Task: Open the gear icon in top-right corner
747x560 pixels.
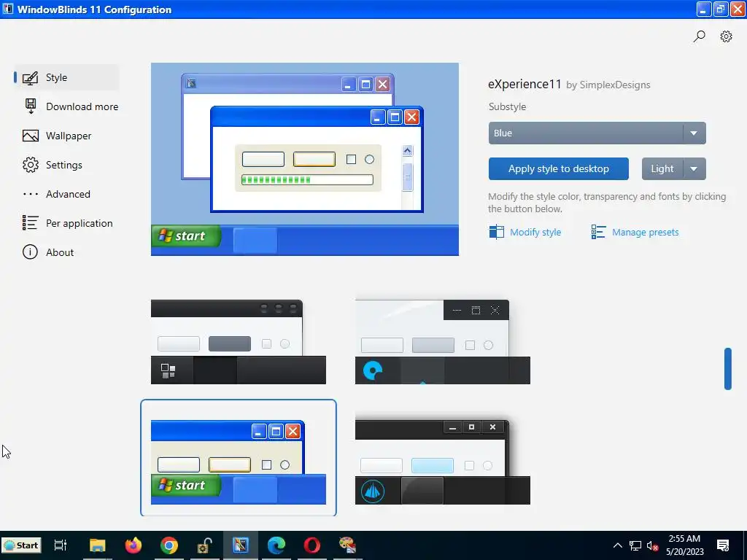Action: 726,36
